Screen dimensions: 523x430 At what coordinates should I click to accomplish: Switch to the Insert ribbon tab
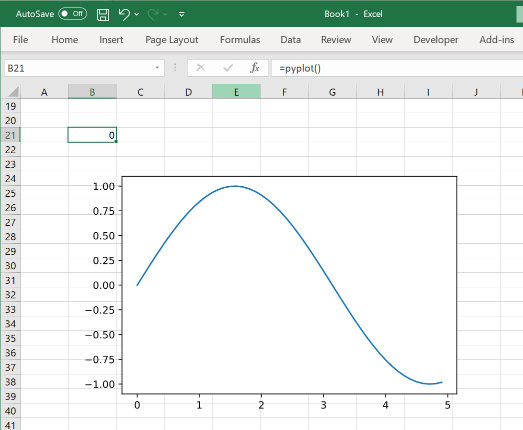point(111,40)
